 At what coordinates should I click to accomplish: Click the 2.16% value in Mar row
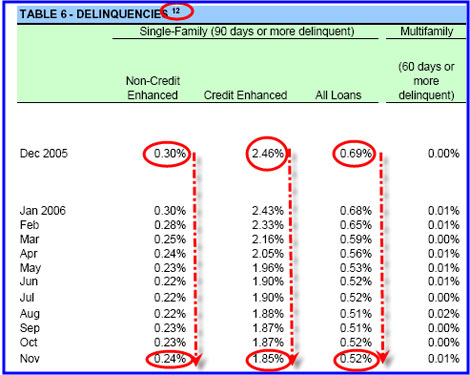coord(268,239)
